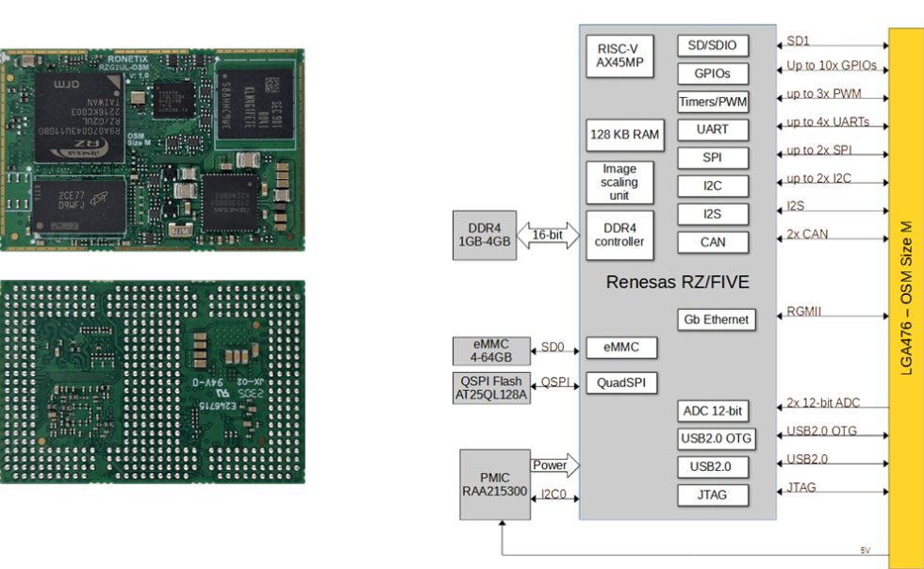Click the "up to 2x SPI" label
Screen dimensions: 924x569
[x=819, y=150]
